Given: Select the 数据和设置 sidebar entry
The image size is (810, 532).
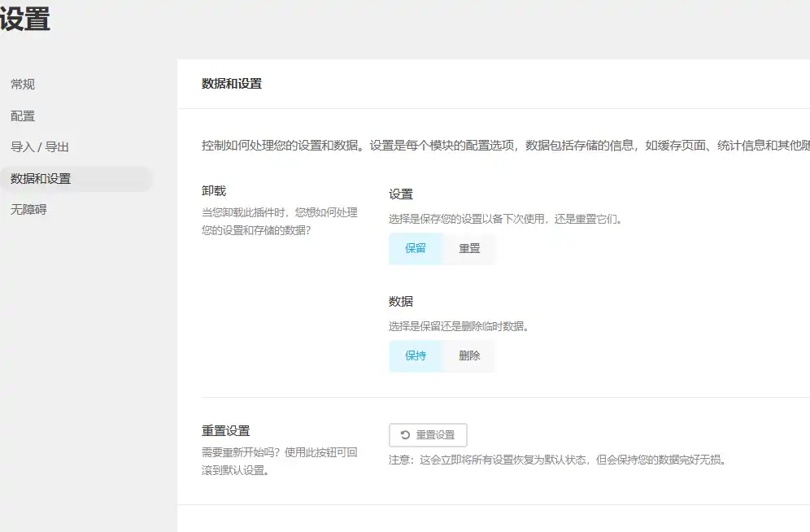Looking at the screenshot, I should tap(41, 179).
